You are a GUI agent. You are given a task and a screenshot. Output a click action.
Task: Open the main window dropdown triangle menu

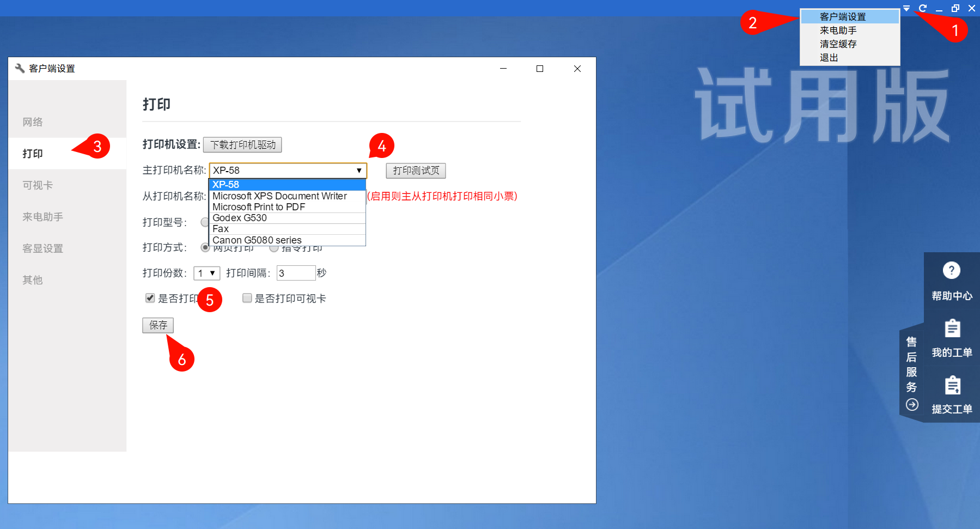[906, 8]
